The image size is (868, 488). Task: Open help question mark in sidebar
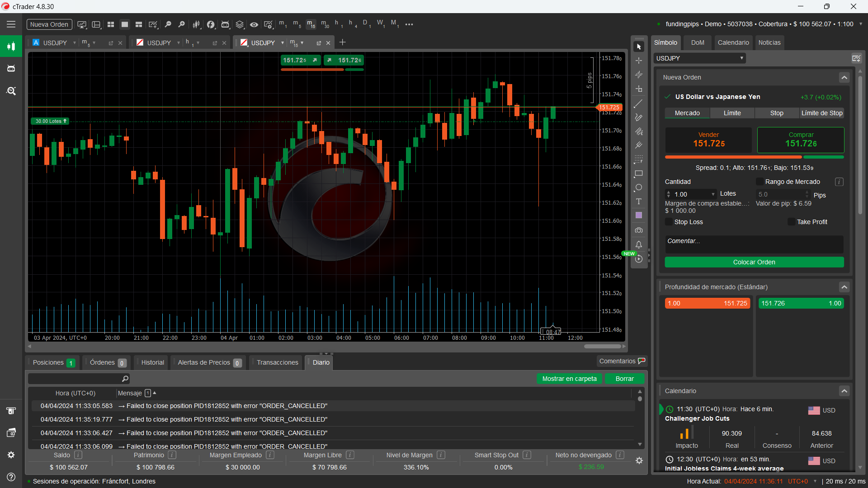click(11, 477)
